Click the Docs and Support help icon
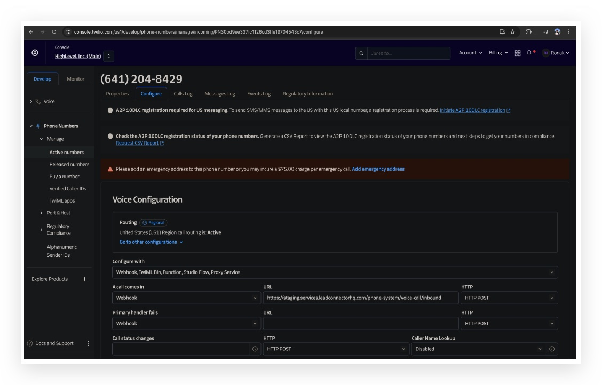Image resolution: width=602 pixels, height=385 pixels. (30, 343)
